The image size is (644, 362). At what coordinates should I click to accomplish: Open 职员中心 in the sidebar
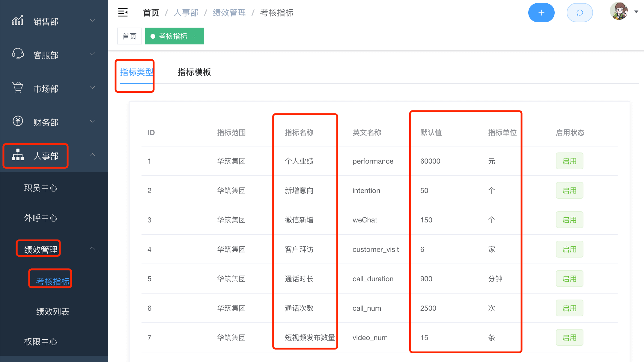pyautogui.click(x=41, y=188)
